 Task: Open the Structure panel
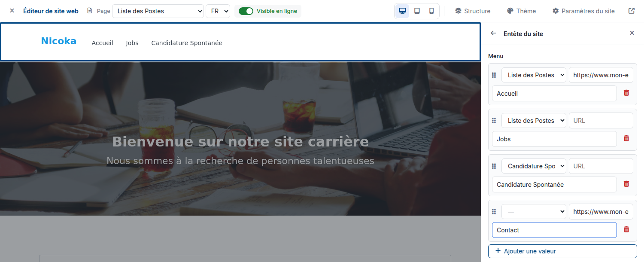click(473, 11)
